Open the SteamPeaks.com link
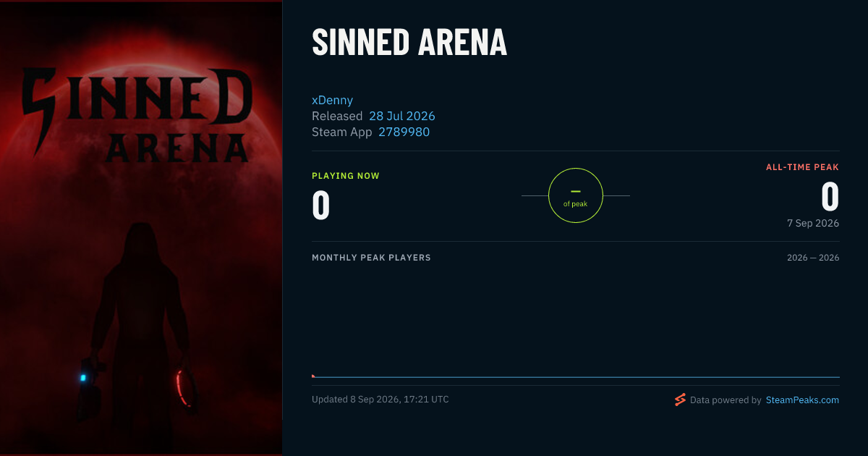Screen dimensions: 868x456 pyautogui.click(x=802, y=400)
